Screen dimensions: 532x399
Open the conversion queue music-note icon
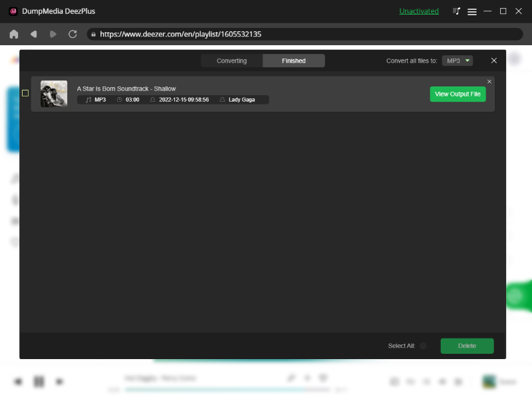pyautogui.click(x=456, y=11)
